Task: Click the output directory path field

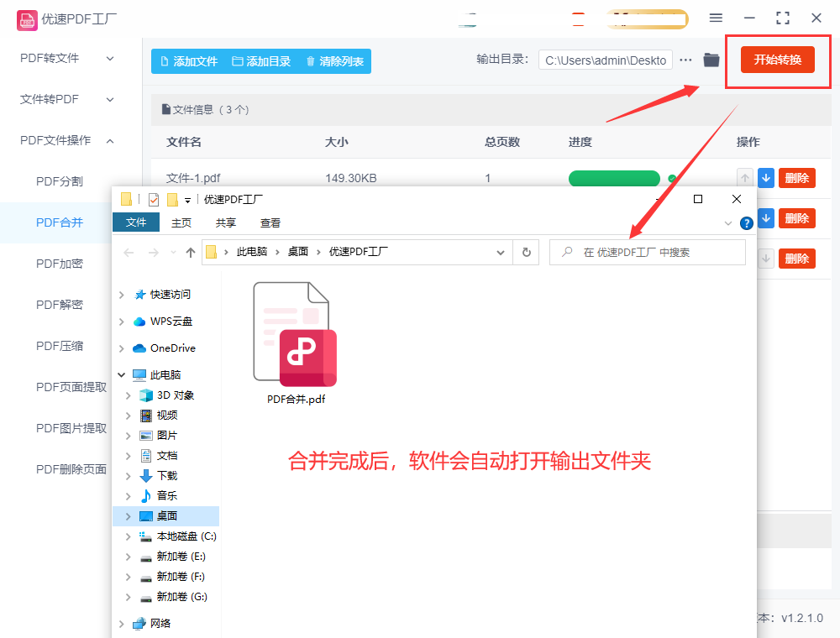Action: pyautogui.click(x=606, y=60)
